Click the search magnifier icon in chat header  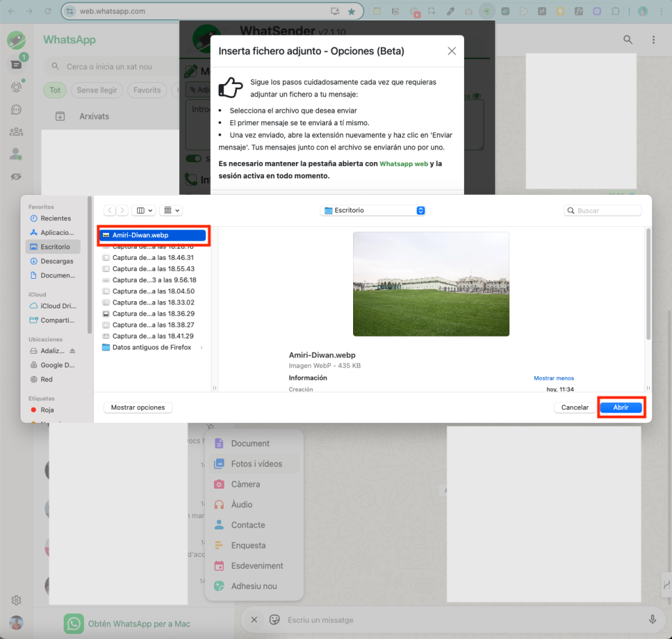[628, 40]
